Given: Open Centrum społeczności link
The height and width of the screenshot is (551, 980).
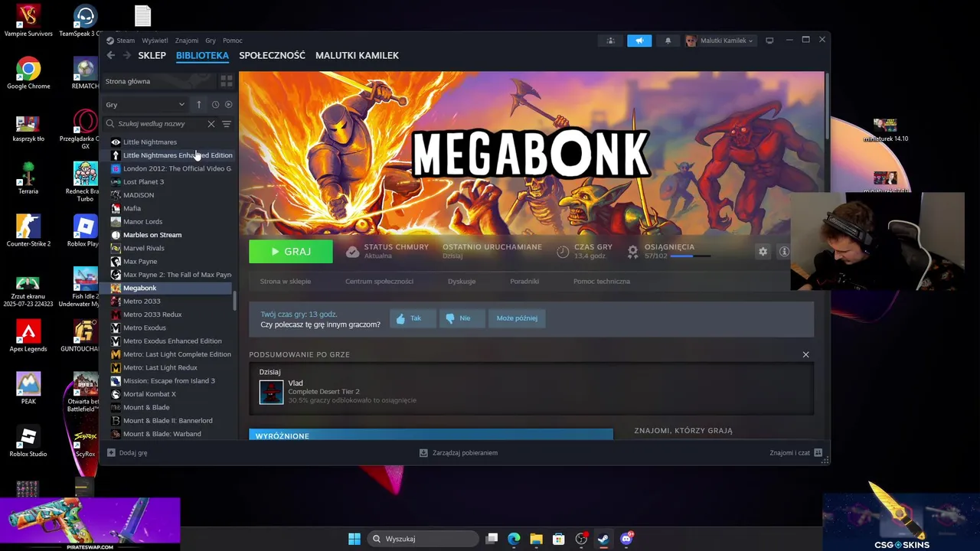Looking at the screenshot, I should tap(379, 281).
